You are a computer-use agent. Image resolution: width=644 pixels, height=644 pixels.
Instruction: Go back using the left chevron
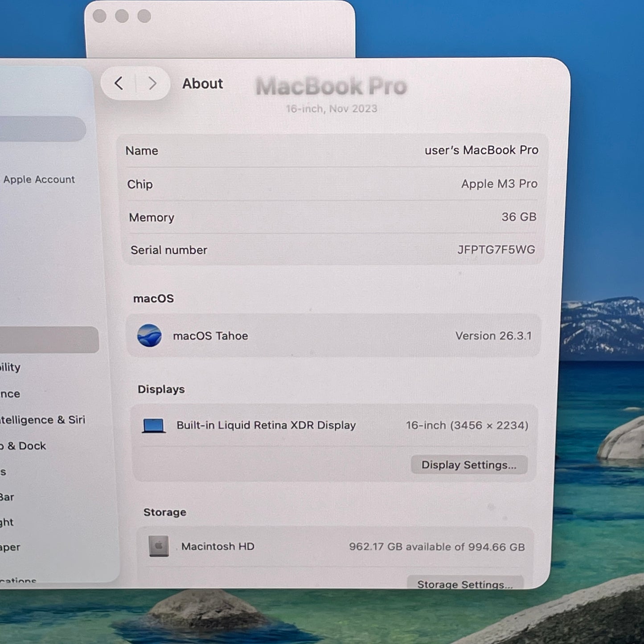[x=119, y=83]
